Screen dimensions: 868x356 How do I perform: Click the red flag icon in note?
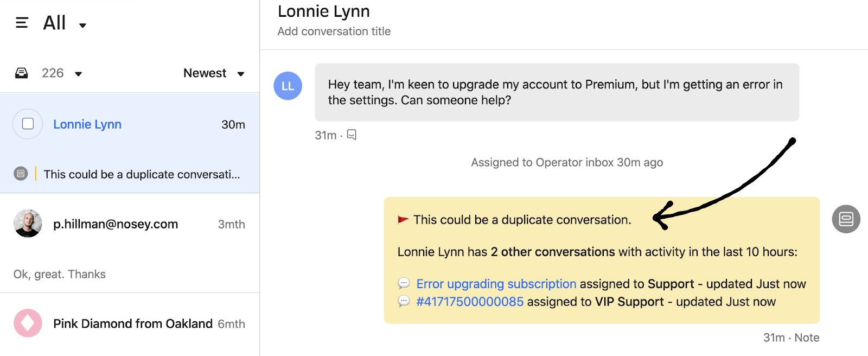click(x=403, y=220)
